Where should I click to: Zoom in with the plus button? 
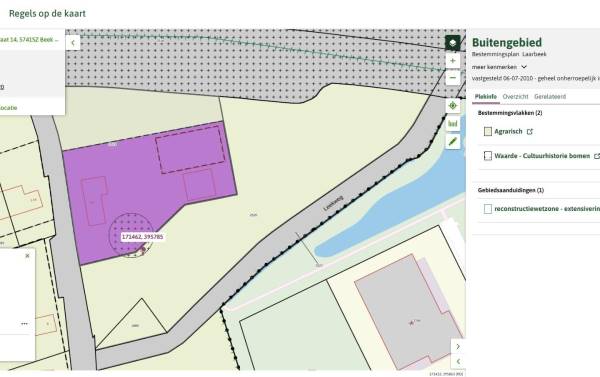click(x=453, y=61)
